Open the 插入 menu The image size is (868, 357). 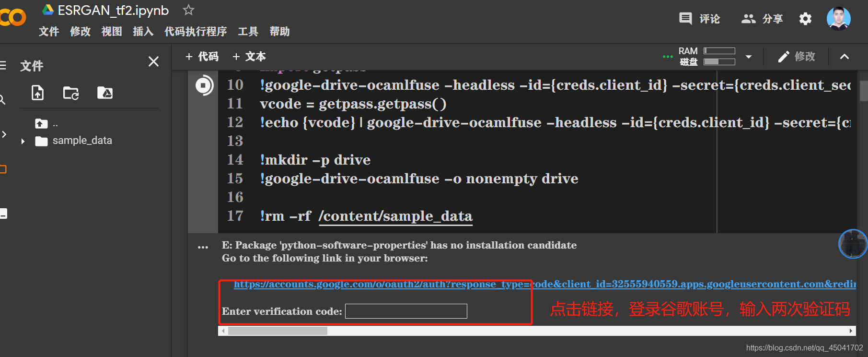pos(143,32)
